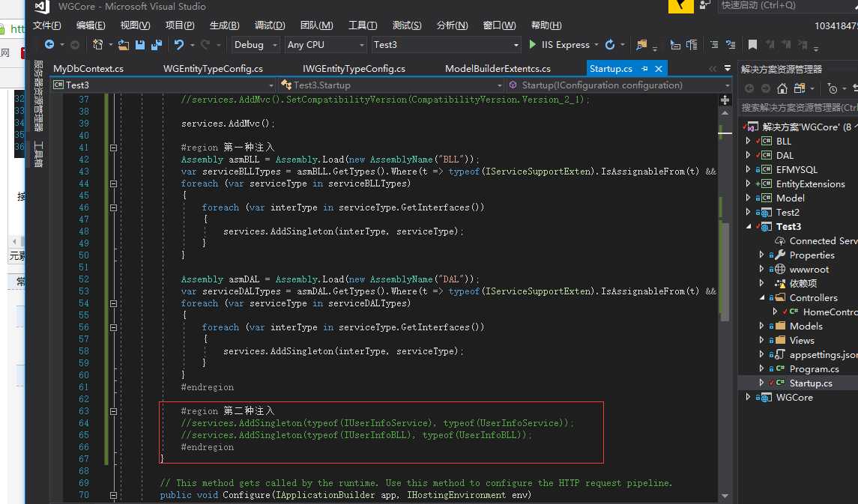This screenshot has height=504, width=858.
Task: Save the current file with the single-disk icon
Action: [140, 45]
